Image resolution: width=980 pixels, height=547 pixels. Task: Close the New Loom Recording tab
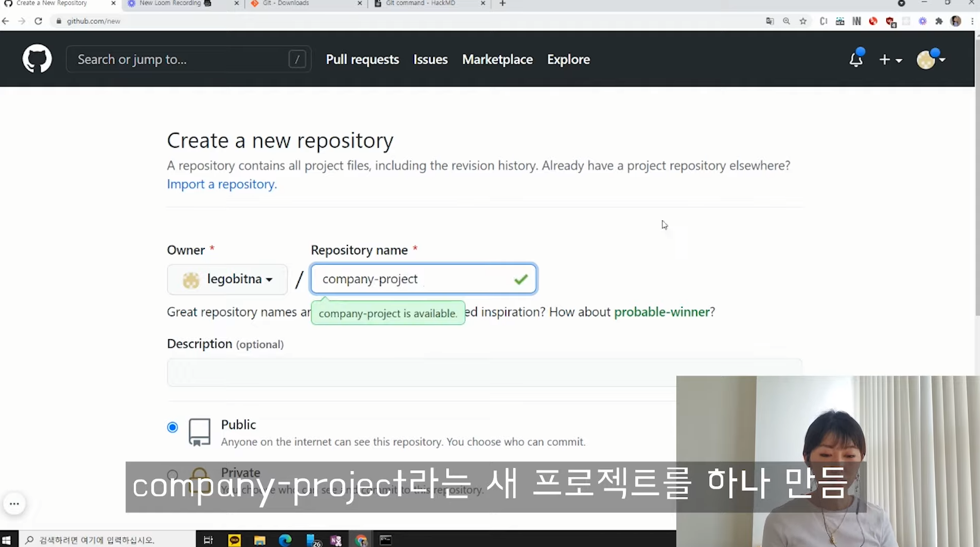[236, 3]
